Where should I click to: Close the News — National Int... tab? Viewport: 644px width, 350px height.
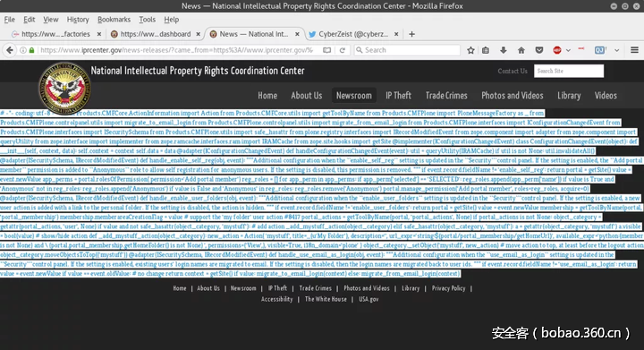pyautogui.click(x=297, y=34)
